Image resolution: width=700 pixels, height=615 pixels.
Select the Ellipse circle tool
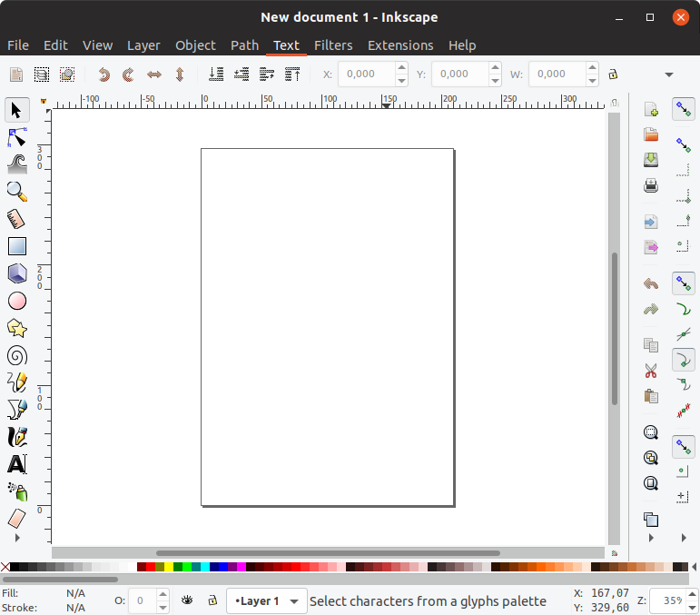pyautogui.click(x=17, y=301)
